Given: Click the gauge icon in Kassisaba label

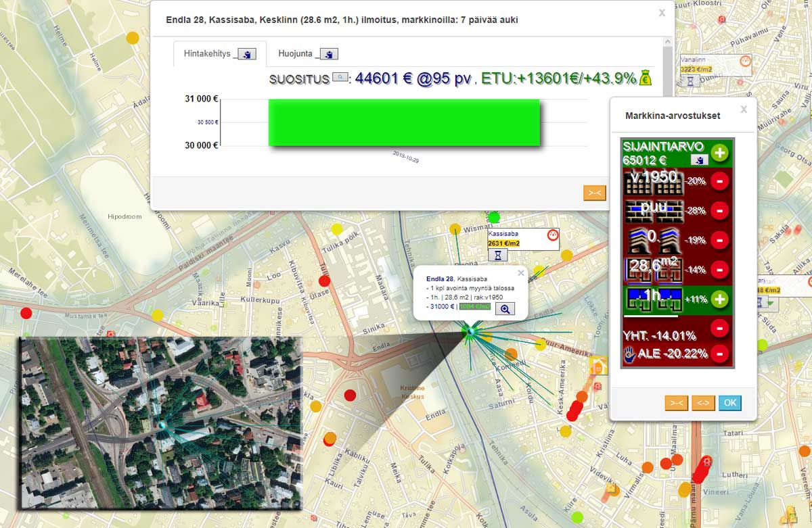Looking at the screenshot, I should pos(553,235).
